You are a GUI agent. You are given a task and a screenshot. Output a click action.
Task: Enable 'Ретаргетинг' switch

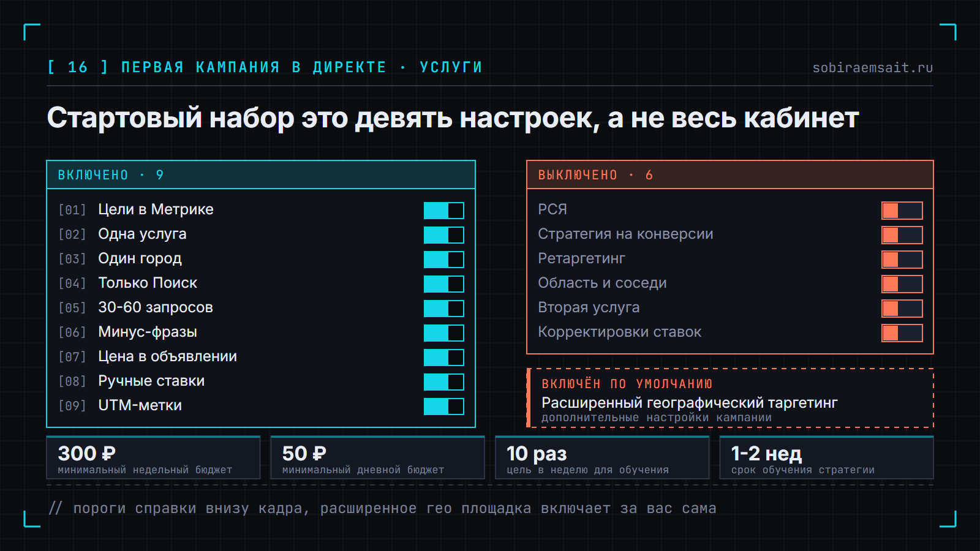pos(902,260)
